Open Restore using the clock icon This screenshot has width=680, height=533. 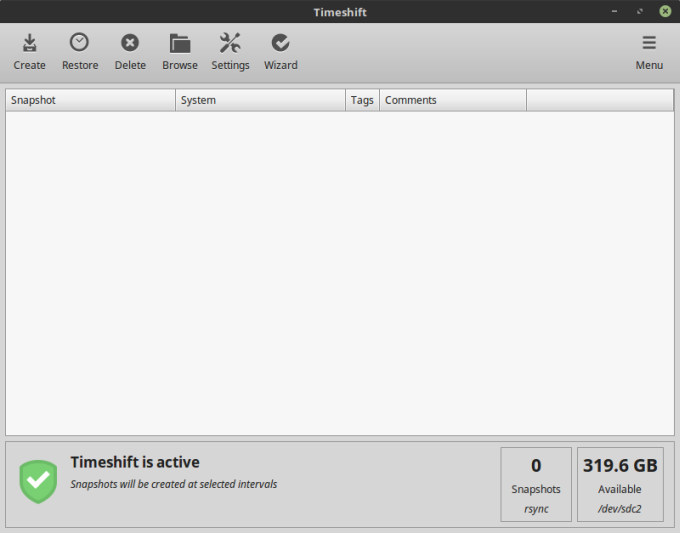[79, 43]
